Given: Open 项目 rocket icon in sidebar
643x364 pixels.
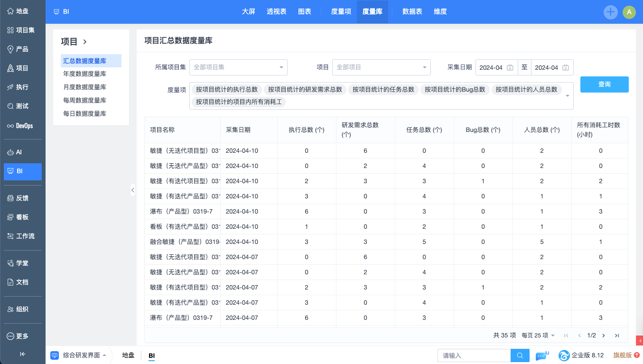Looking at the screenshot, I should [10, 68].
